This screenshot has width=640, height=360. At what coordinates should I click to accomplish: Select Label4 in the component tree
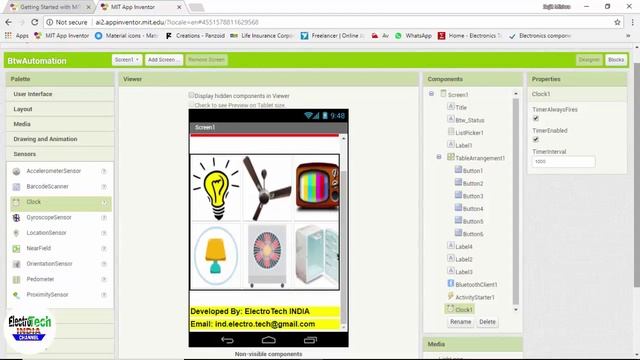pos(464,247)
